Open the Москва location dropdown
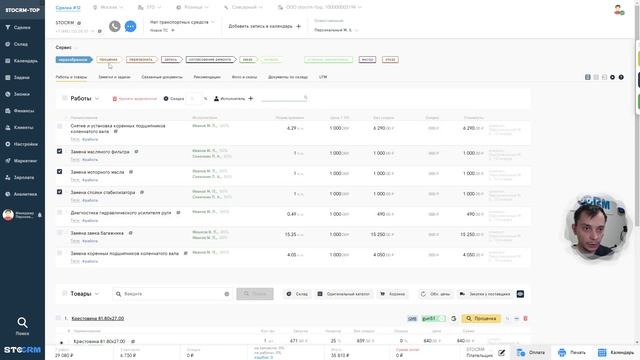 (x=108, y=7)
